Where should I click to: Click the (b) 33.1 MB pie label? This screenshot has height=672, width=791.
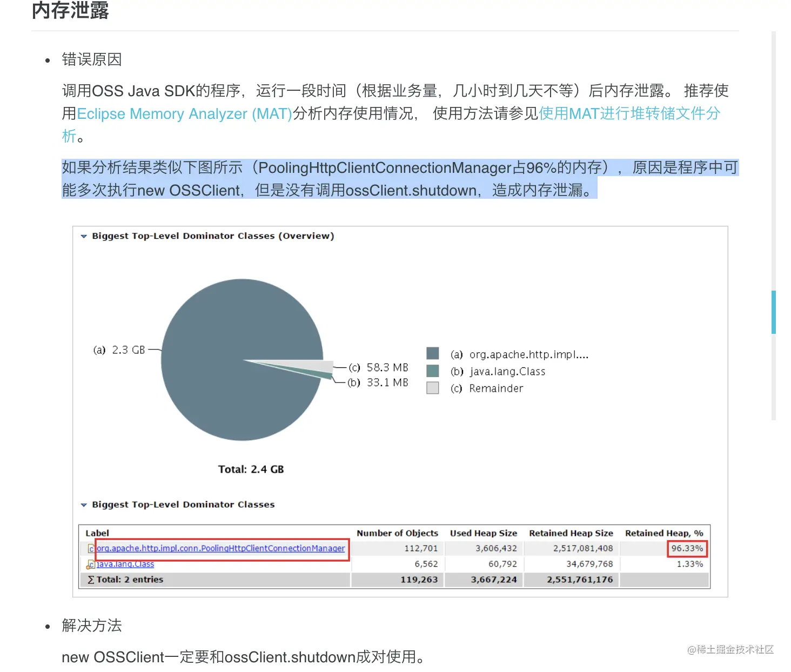378,382
